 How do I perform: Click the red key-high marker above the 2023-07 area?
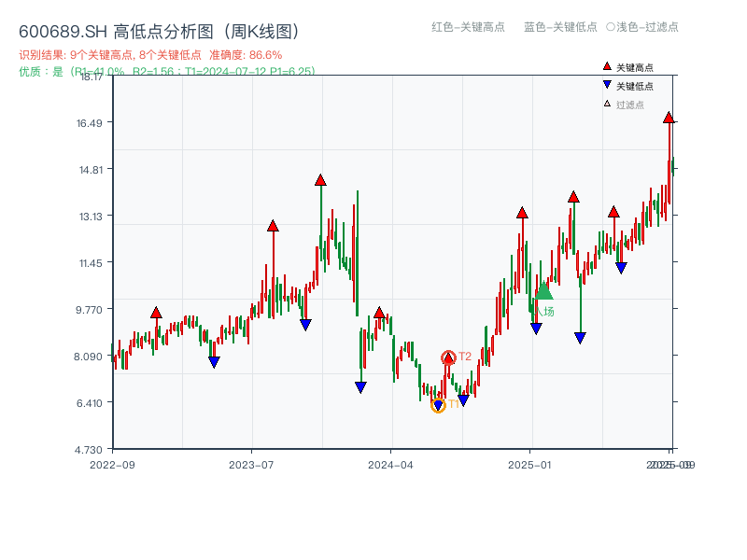point(273,224)
